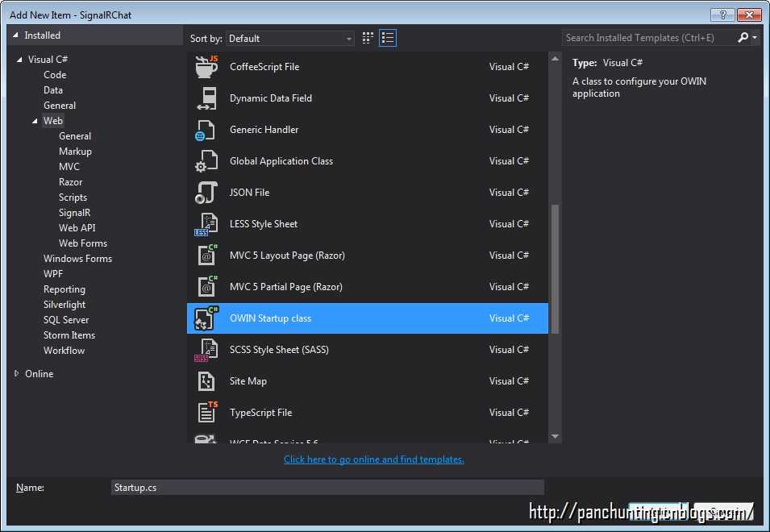Click the template list scrollbar thumb
Image resolution: width=770 pixels, height=532 pixels.
[555, 269]
